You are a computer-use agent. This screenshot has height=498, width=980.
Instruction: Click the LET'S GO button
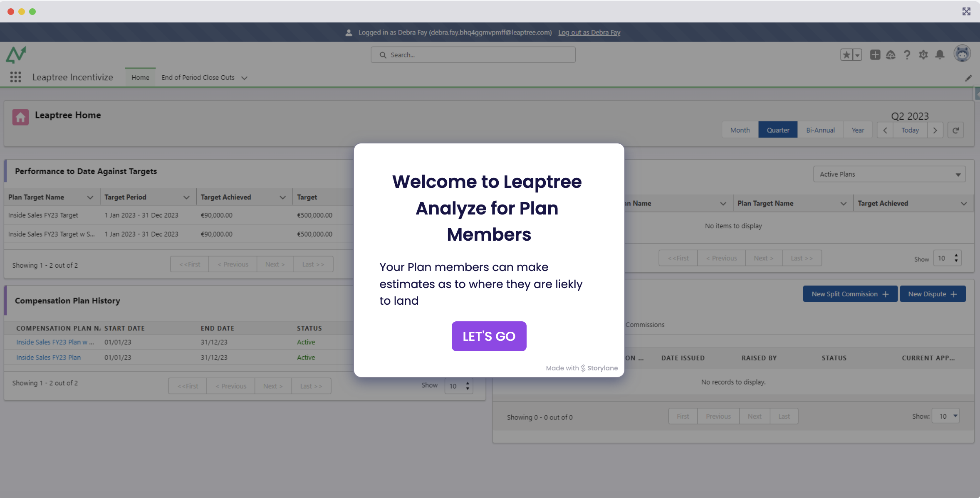click(x=489, y=336)
